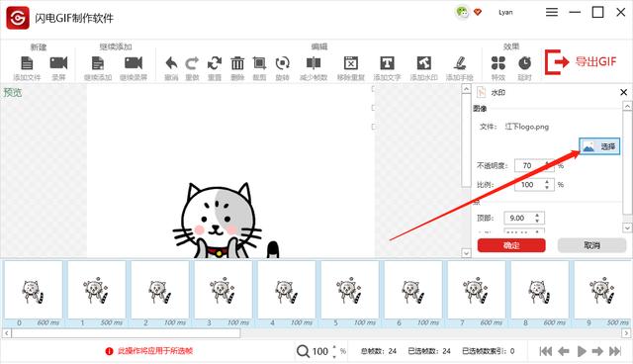Select frame 0 thumbnail (600 ms)
Image resolution: width=633 pixels, height=364 pixels.
click(33, 290)
